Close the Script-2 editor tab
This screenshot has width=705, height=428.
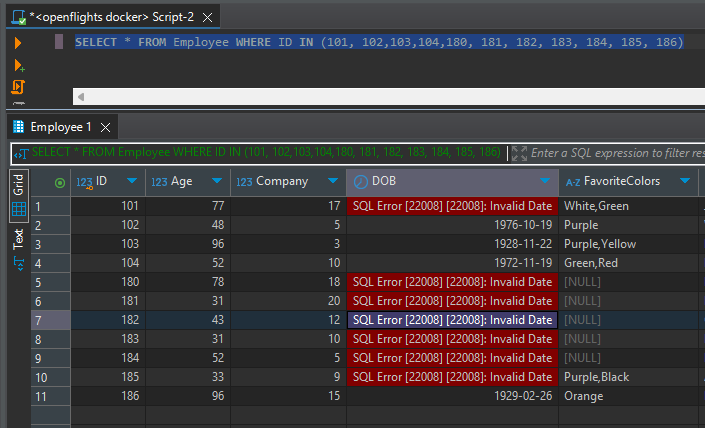pos(207,15)
